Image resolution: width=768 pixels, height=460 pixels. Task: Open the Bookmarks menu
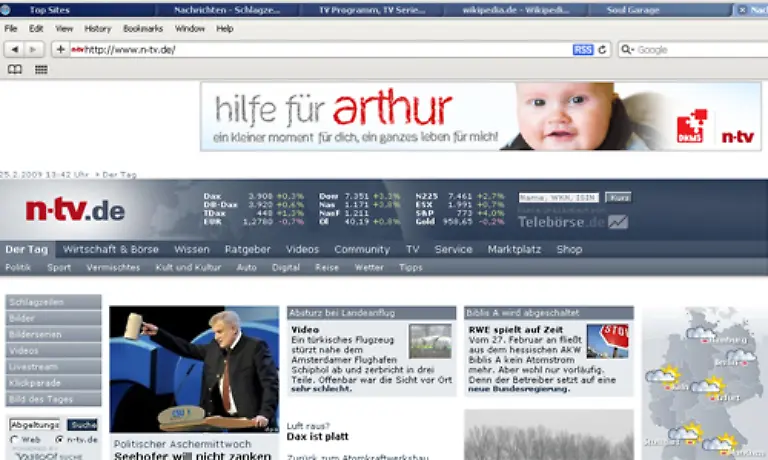pyautogui.click(x=143, y=28)
